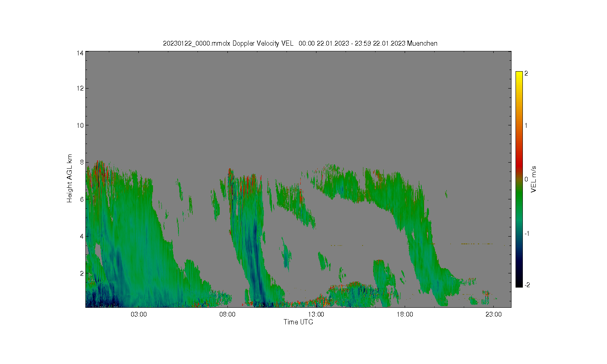Click the 03:00 time tick label
This screenshot has width=607, height=364.
[139, 315]
